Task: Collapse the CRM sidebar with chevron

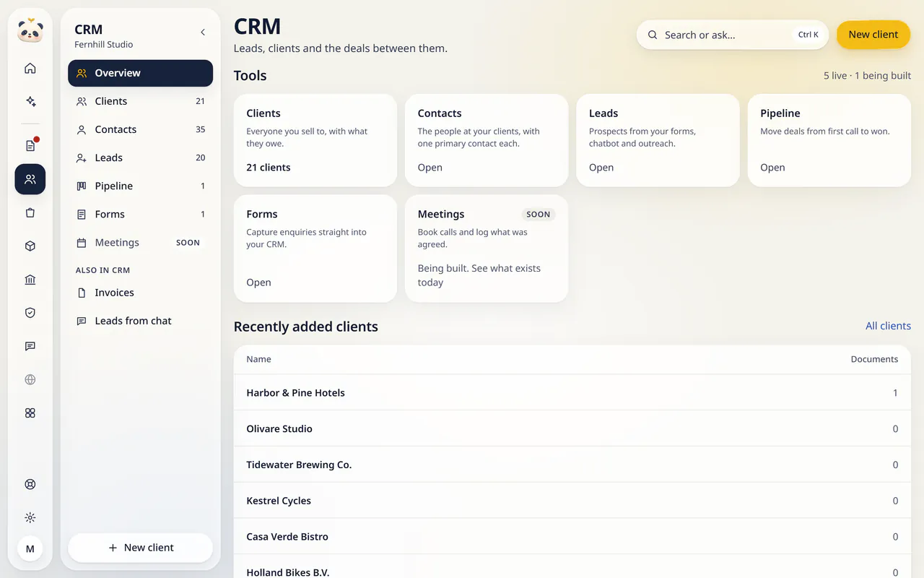Action: click(x=203, y=32)
